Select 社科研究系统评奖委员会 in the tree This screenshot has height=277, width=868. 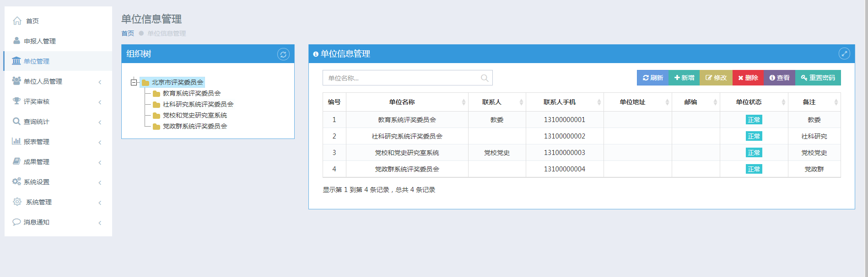198,104
